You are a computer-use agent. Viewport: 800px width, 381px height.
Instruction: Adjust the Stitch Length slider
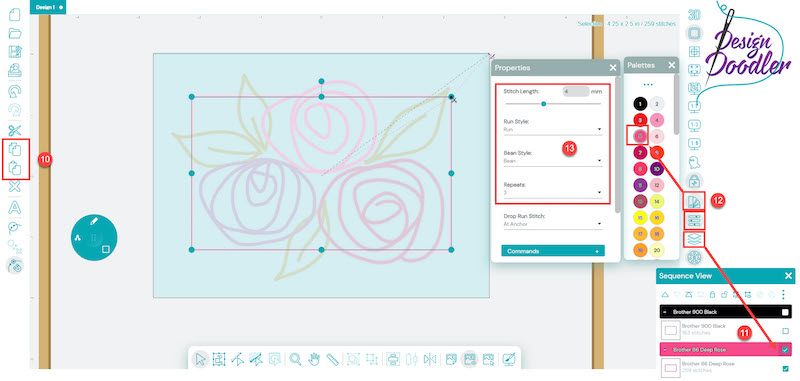point(543,104)
